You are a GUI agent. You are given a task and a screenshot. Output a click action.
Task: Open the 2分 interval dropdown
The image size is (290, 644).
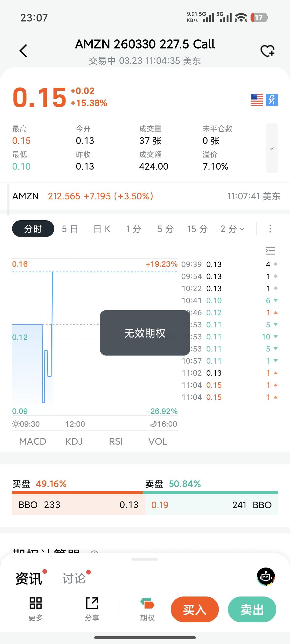pos(232,229)
